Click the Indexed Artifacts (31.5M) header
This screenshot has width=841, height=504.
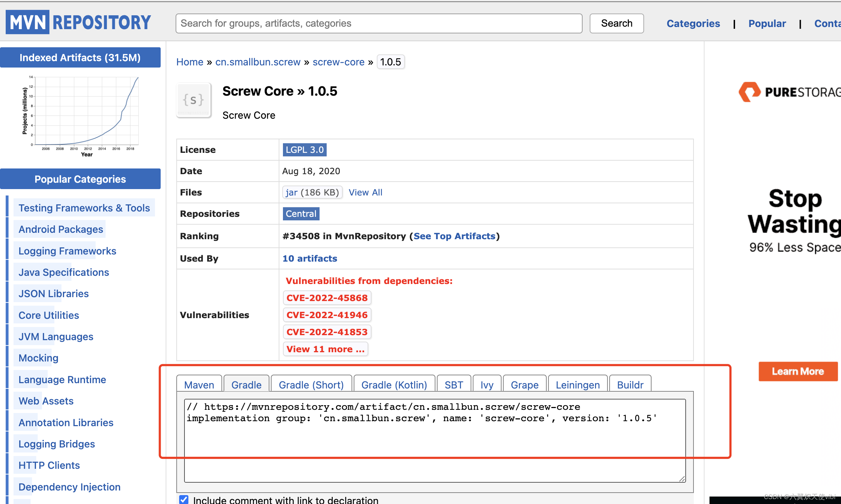coord(80,58)
